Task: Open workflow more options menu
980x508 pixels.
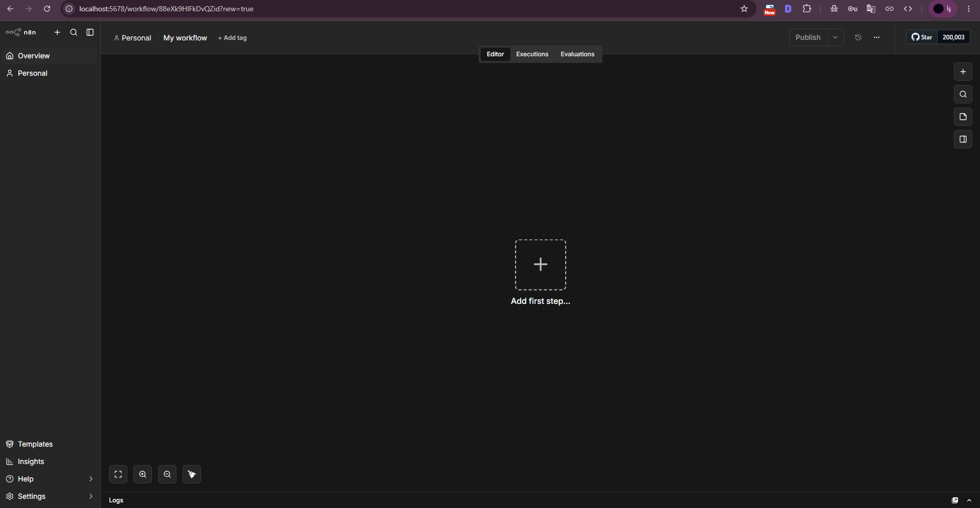Action: pyautogui.click(x=877, y=37)
